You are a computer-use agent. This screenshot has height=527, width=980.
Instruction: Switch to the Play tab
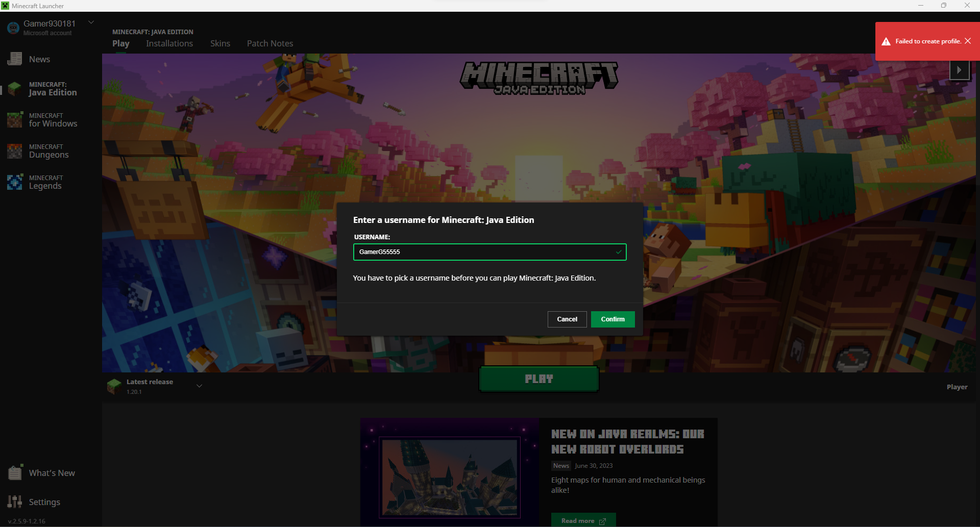[x=121, y=43]
